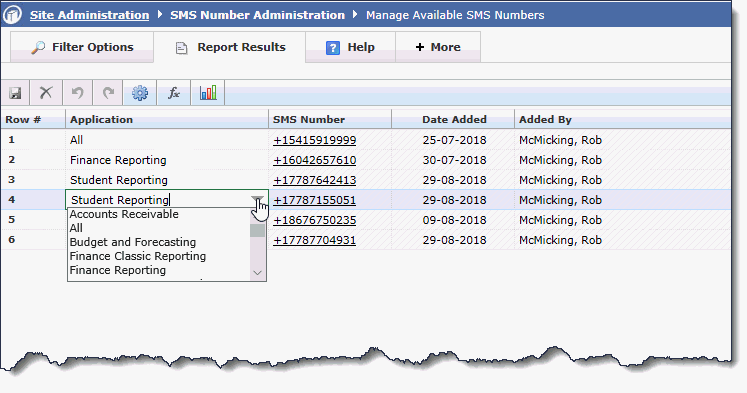Click the save disk icon in toolbar

(x=15, y=93)
